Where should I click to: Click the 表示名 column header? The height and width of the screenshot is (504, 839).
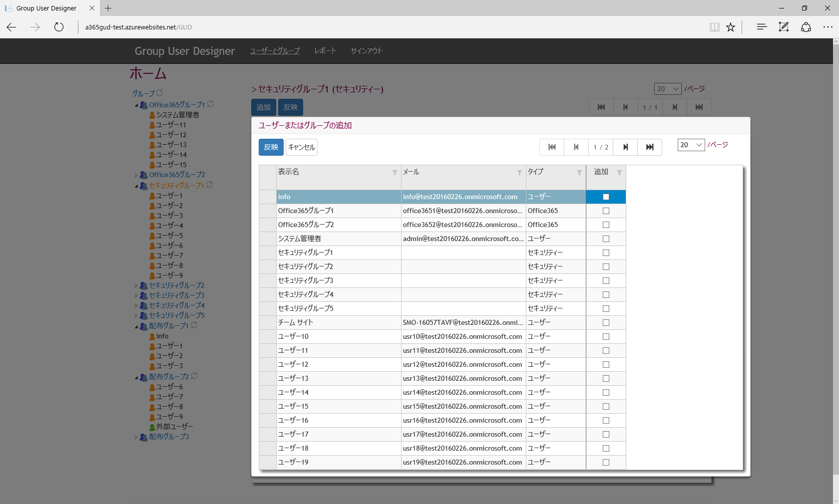[339, 177]
